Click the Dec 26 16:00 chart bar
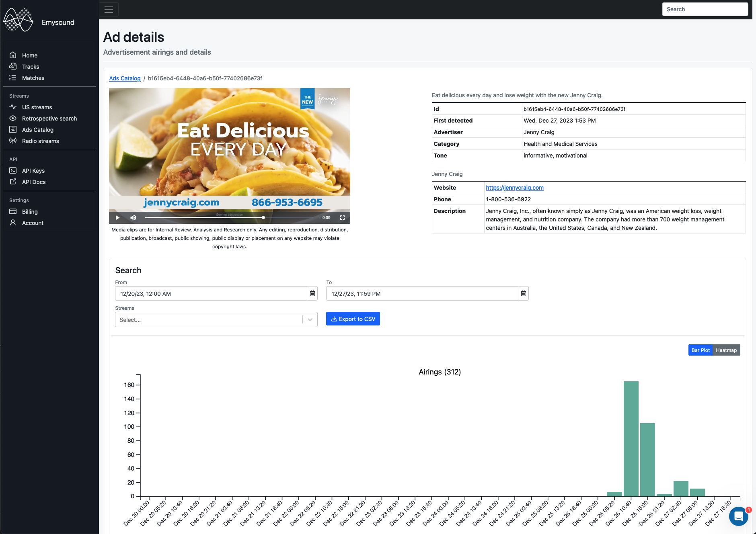 click(x=647, y=460)
